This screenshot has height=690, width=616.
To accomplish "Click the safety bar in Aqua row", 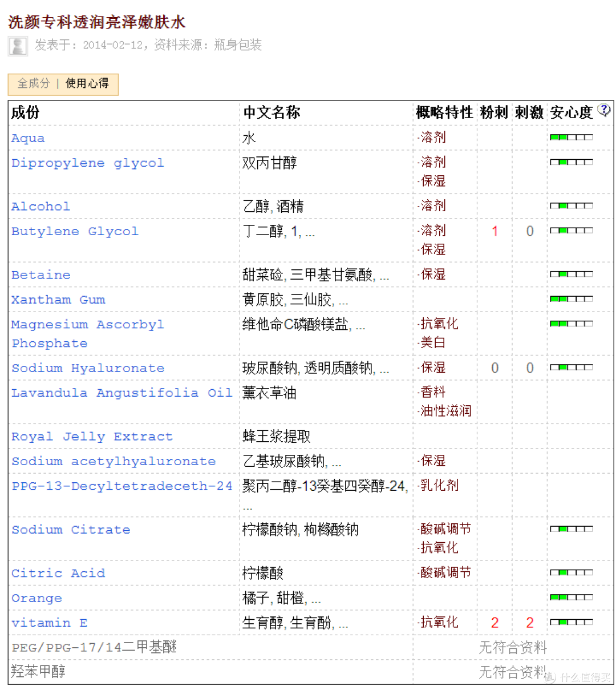I will coord(572,137).
